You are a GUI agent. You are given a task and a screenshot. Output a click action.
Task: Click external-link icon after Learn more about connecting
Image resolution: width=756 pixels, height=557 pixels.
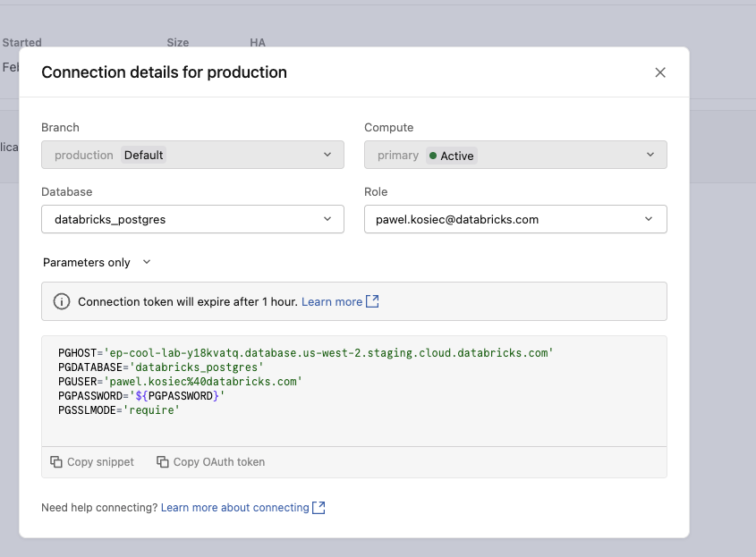click(x=319, y=508)
